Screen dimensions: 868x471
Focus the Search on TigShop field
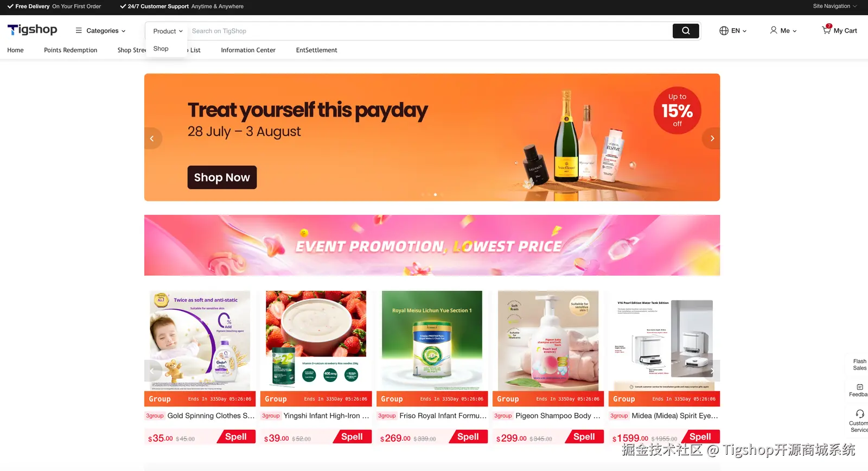pyautogui.click(x=430, y=31)
